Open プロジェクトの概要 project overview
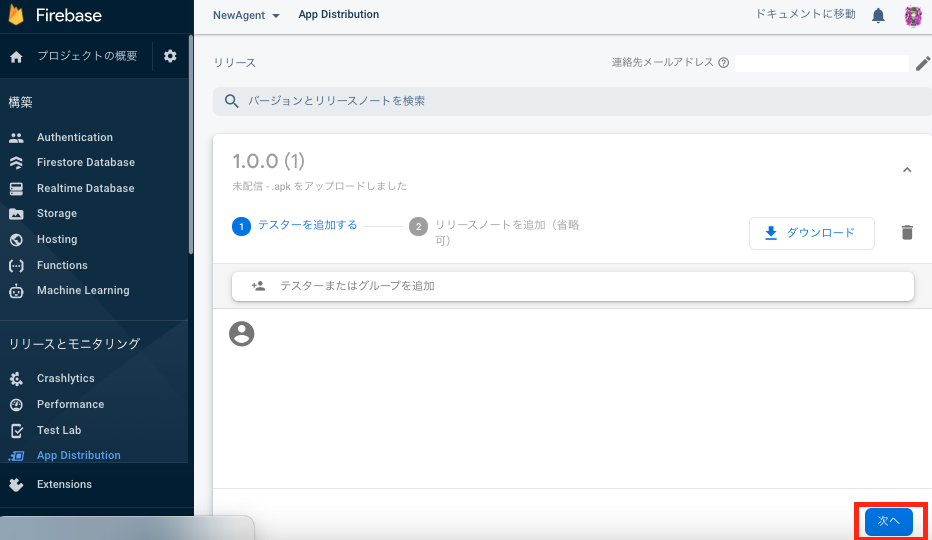The height and width of the screenshot is (540, 932). tap(87, 56)
